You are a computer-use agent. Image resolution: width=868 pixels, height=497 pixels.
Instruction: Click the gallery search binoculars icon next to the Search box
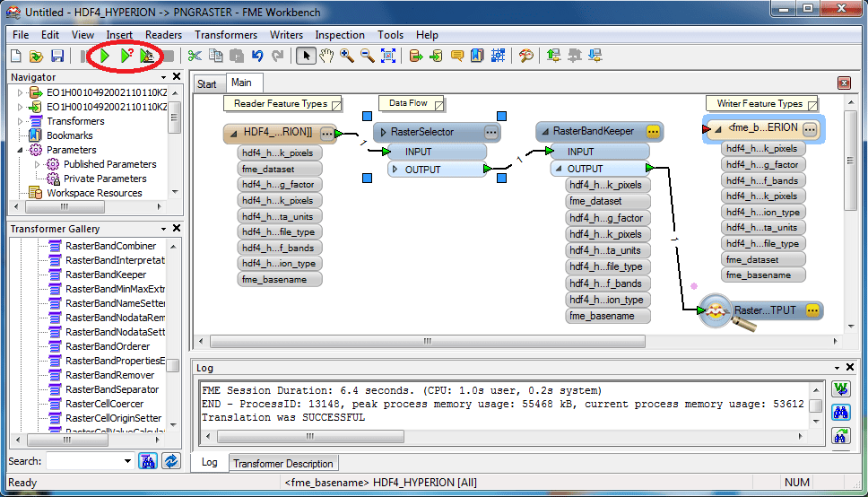[x=148, y=461]
